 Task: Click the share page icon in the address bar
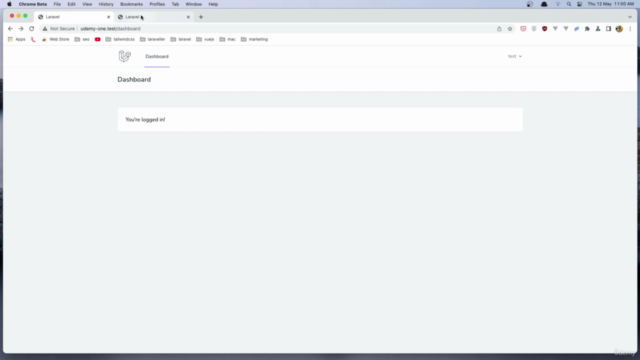499,29
